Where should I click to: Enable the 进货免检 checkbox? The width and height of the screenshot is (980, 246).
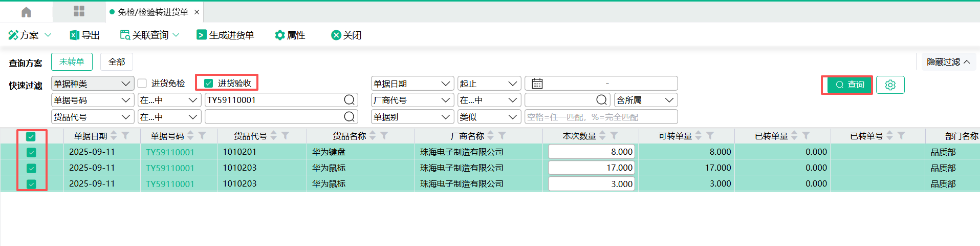tap(142, 83)
